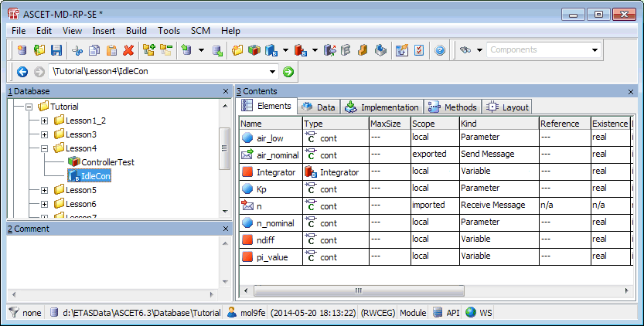Open the Build menu
This screenshot has height=326, width=644.
tap(136, 31)
